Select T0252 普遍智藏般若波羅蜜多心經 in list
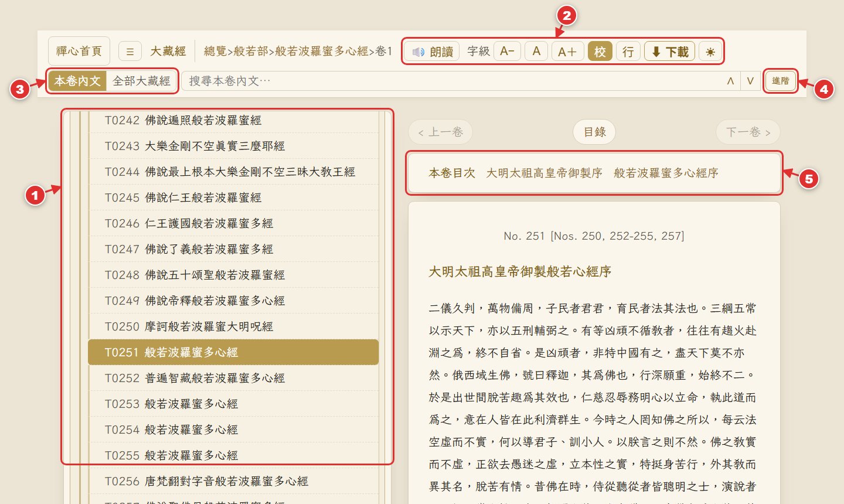Image resolution: width=844 pixels, height=504 pixels. coord(233,378)
